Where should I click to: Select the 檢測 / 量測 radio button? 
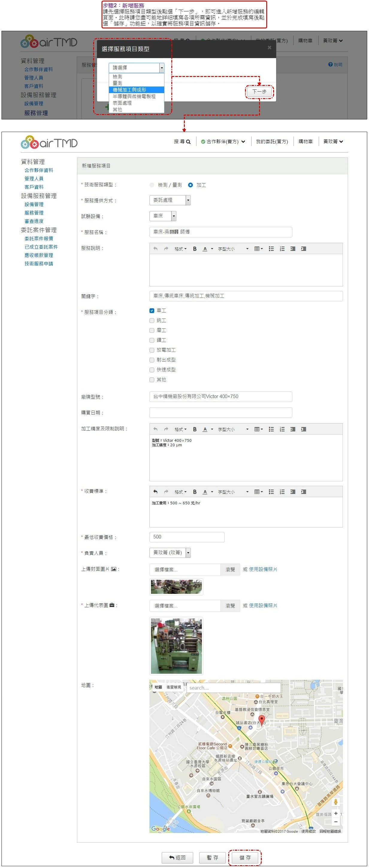click(152, 185)
